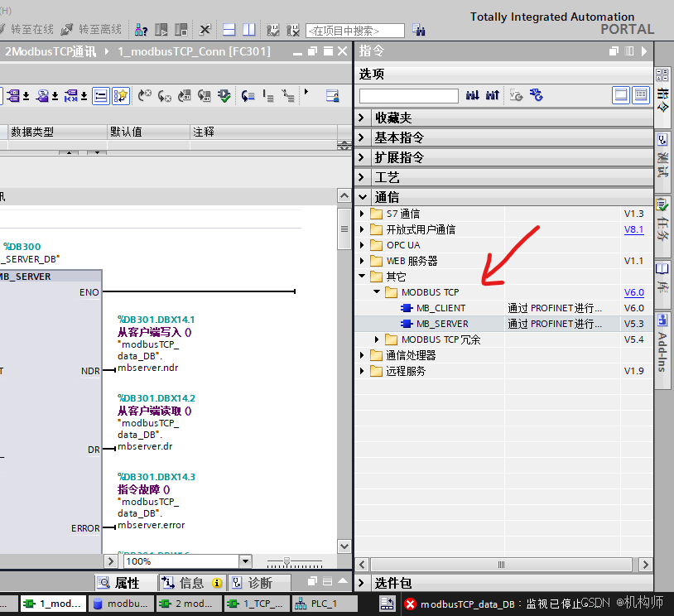Open the 属性 properties tab
Image resolution: width=674 pixels, height=616 pixels.
coord(125,583)
